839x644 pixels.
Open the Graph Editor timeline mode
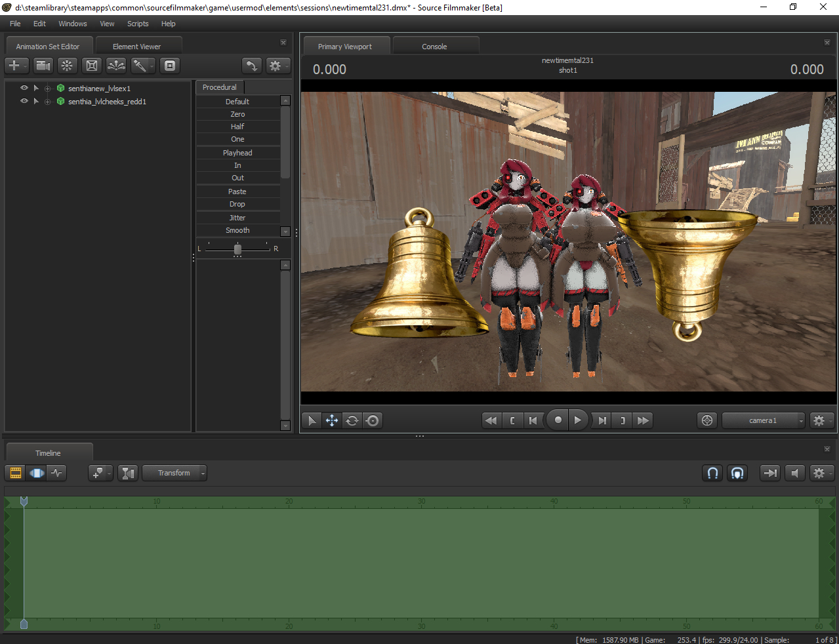(57, 473)
